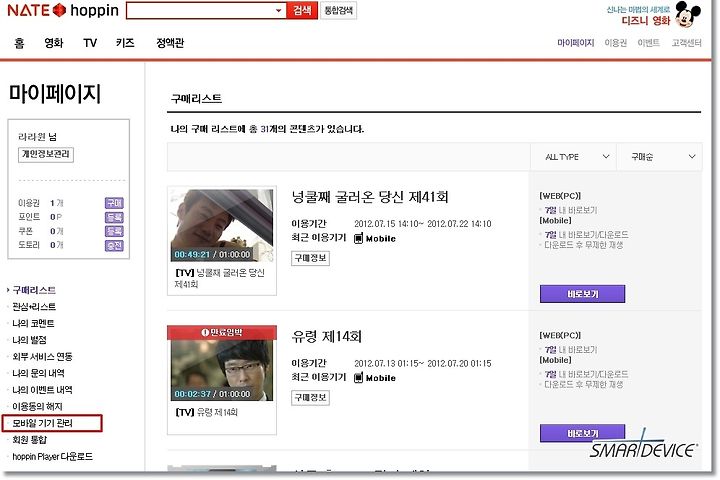The width and height of the screenshot is (720, 480).
Task: Click the Mobile device icon for 넝쿨째 굴러온 당신
Action: coord(358,238)
